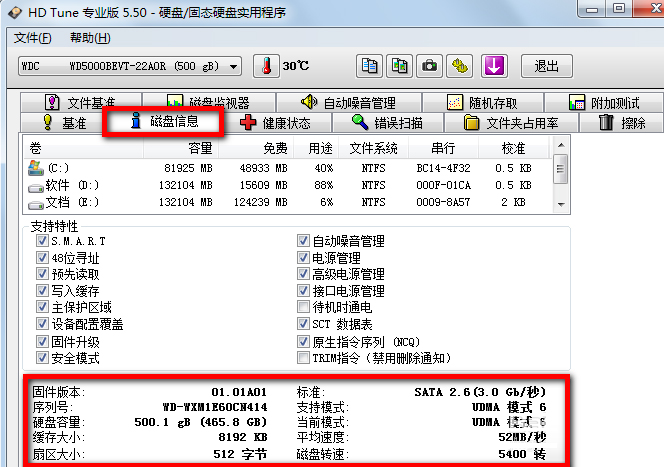664x467 pixels.
Task: Toggle the 高级电源管理 checkbox
Action: tap(303, 274)
